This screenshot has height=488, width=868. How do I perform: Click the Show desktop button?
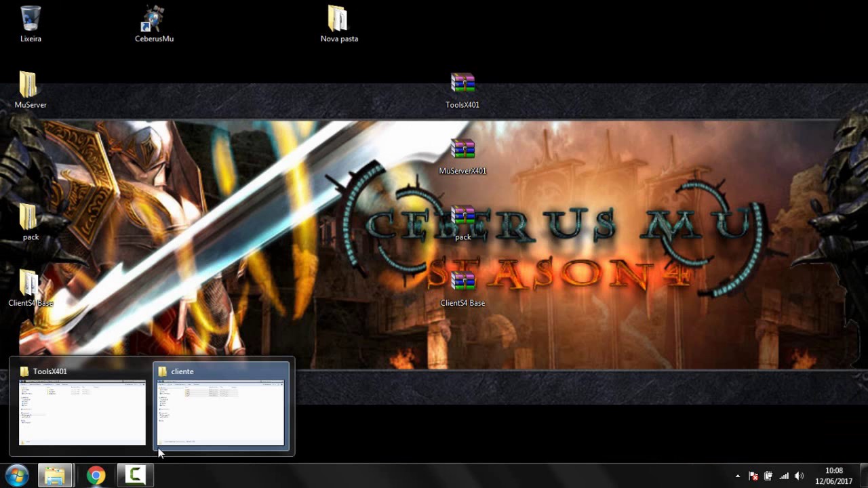[863, 476]
